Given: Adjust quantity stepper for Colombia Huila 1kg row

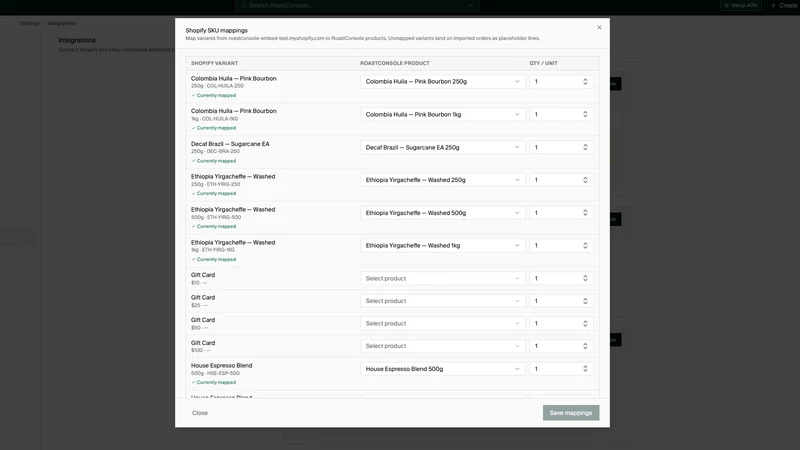Looking at the screenshot, I should (585, 114).
